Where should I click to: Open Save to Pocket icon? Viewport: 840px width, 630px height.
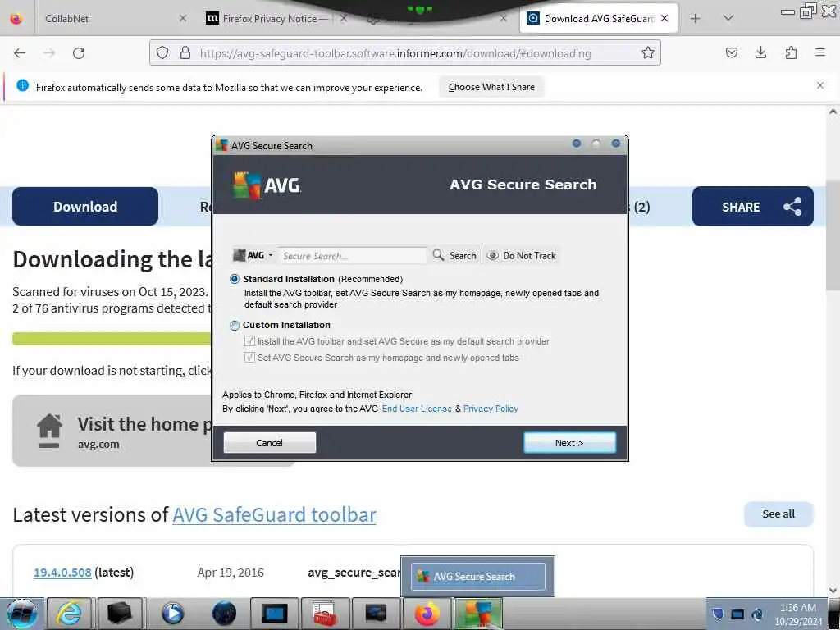[x=731, y=52]
